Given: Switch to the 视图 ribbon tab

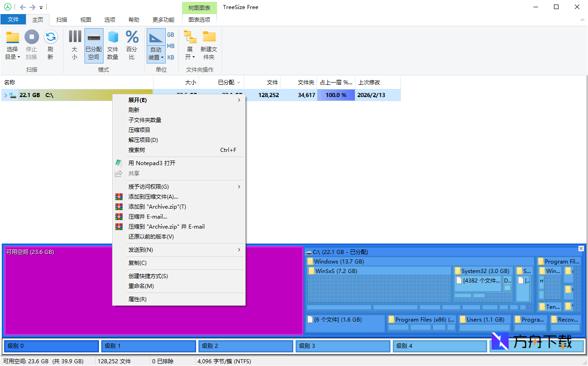Looking at the screenshot, I should [x=85, y=20].
